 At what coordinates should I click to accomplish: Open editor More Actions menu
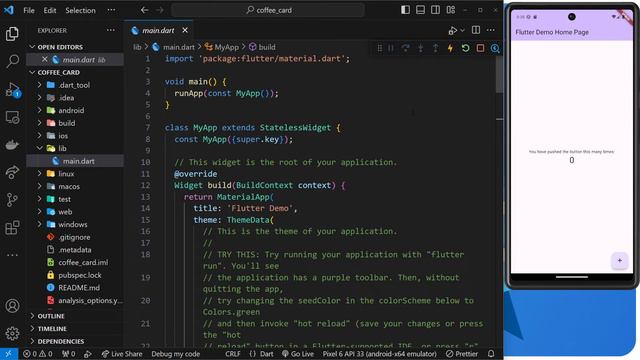click(491, 30)
